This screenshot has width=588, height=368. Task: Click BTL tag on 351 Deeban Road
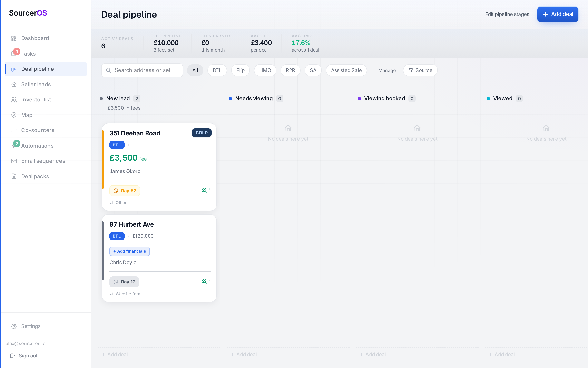pyautogui.click(x=117, y=145)
